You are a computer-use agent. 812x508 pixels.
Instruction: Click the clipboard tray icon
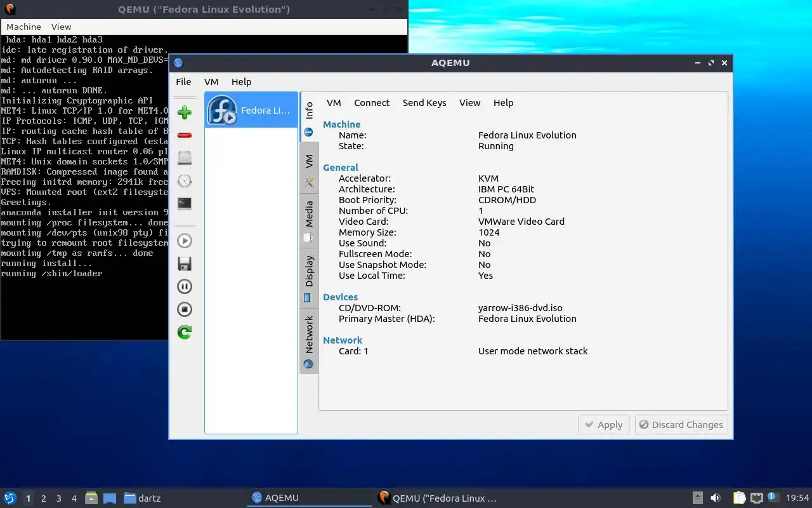[740, 498]
